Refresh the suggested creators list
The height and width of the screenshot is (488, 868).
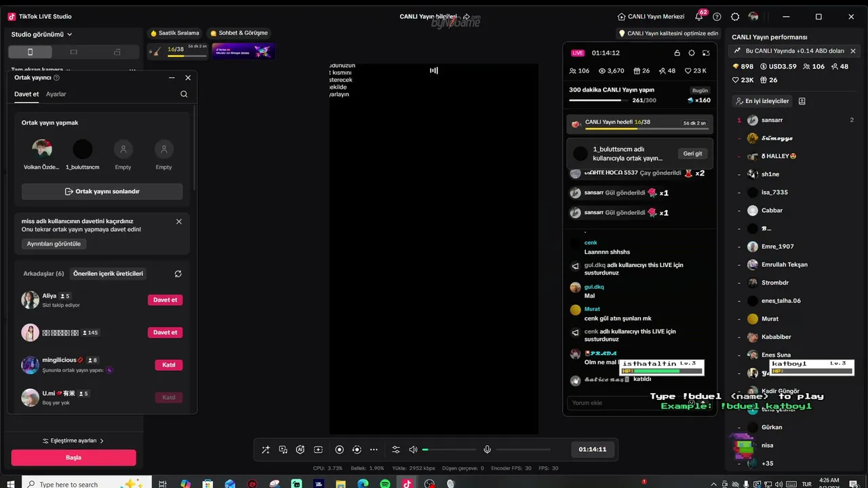coord(178,274)
